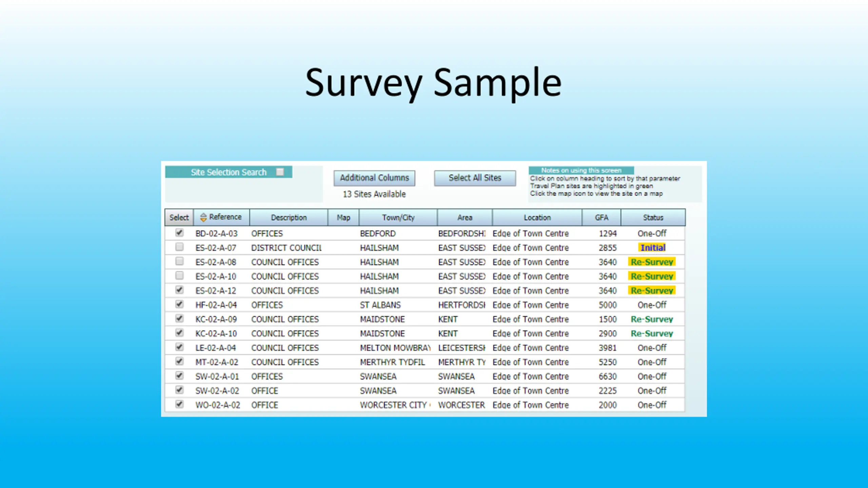Click the '13 Sites Available' text

[374, 194]
